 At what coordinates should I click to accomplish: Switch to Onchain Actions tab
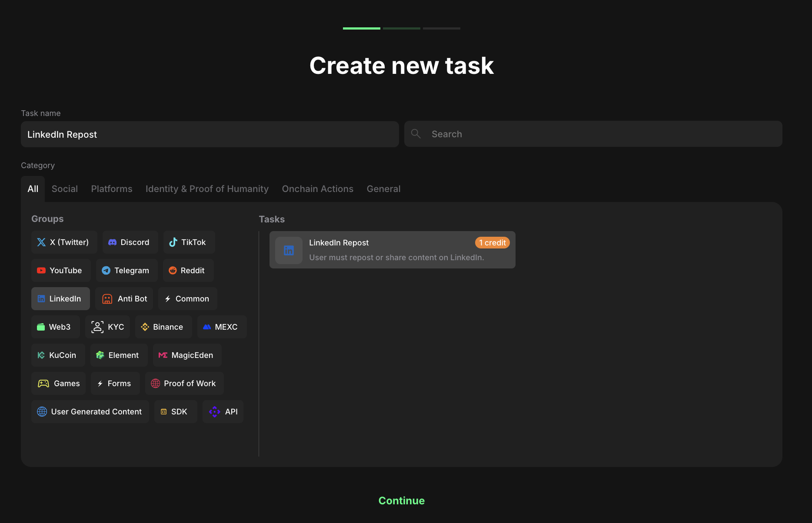click(318, 189)
